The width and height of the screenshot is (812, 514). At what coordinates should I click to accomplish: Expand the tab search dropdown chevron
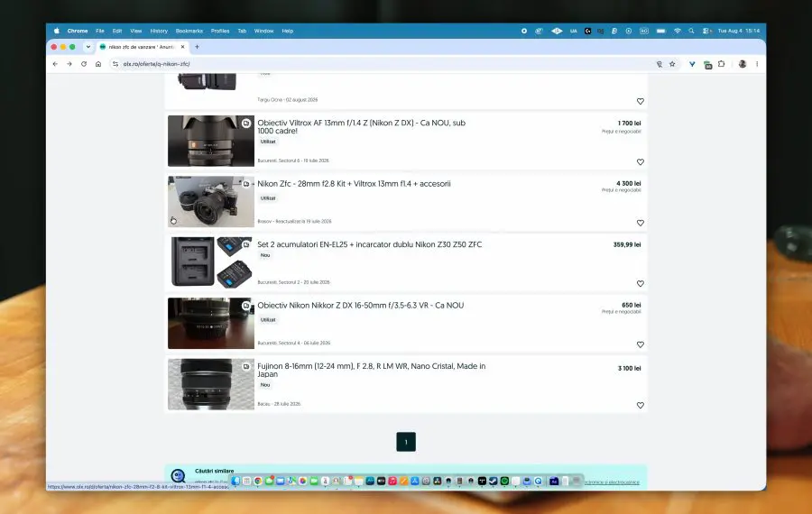[x=88, y=47]
